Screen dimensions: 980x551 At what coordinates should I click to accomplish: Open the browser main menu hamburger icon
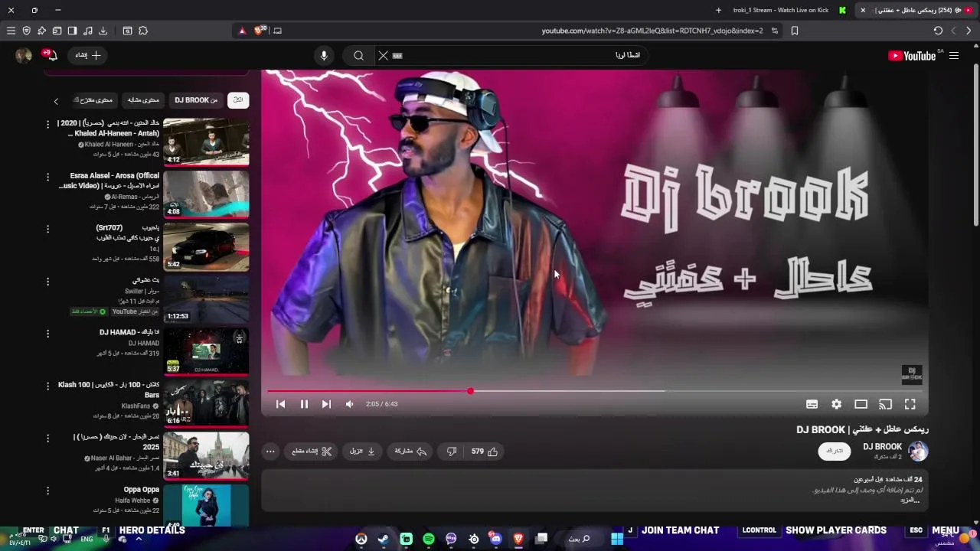pos(11,31)
